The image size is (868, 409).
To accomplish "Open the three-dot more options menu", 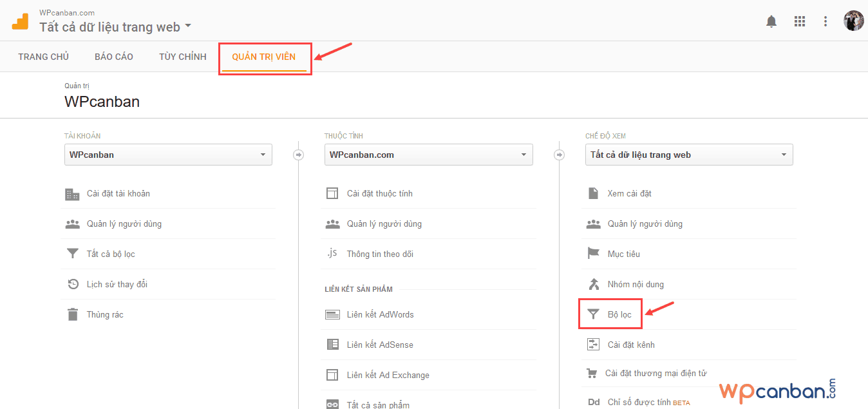I will tap(826, 21).
